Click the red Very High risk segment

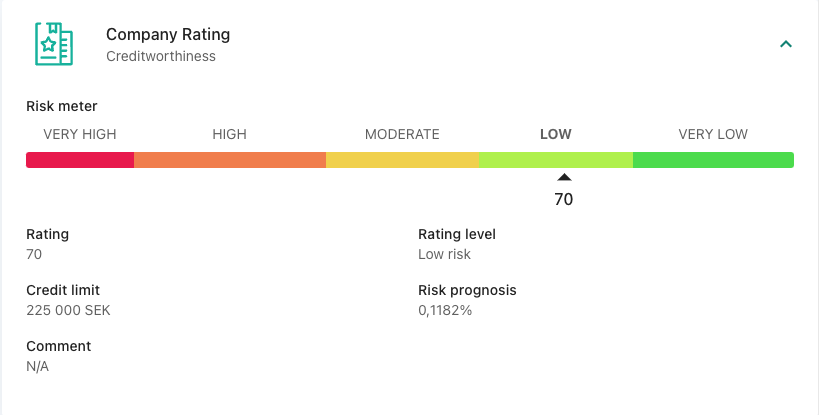click(x=80, y=160)
